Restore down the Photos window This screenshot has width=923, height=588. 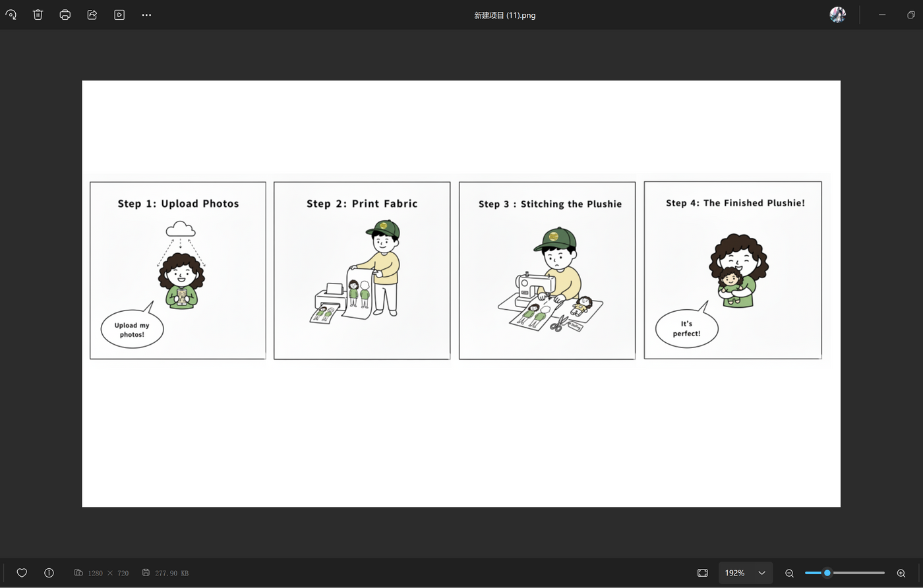[910, 15]
